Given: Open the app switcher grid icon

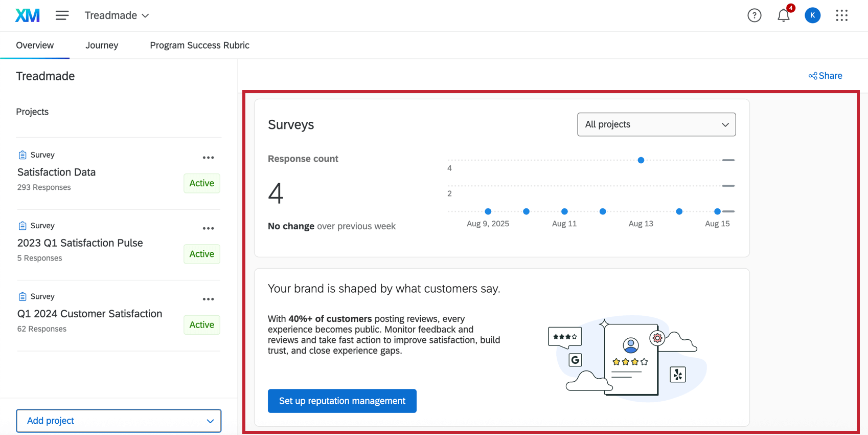Looking at the screenshot, I should 841,15.
